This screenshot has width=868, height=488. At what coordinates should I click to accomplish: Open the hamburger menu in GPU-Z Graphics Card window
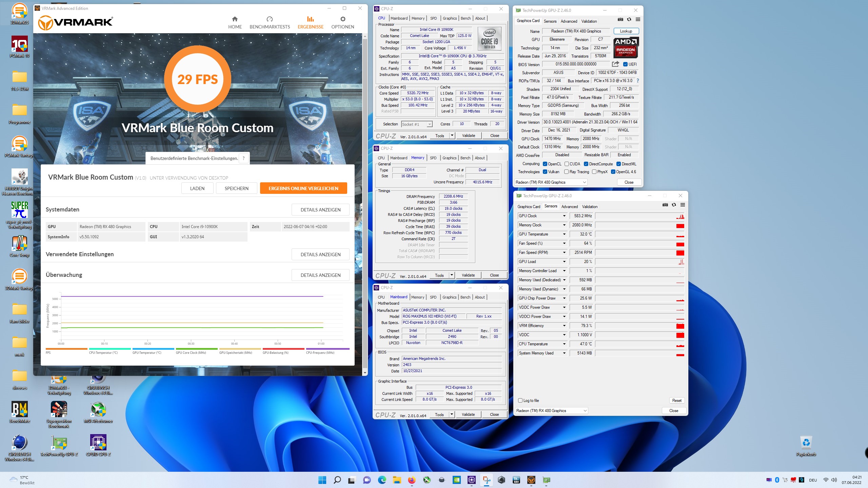(x=638, y=20)
